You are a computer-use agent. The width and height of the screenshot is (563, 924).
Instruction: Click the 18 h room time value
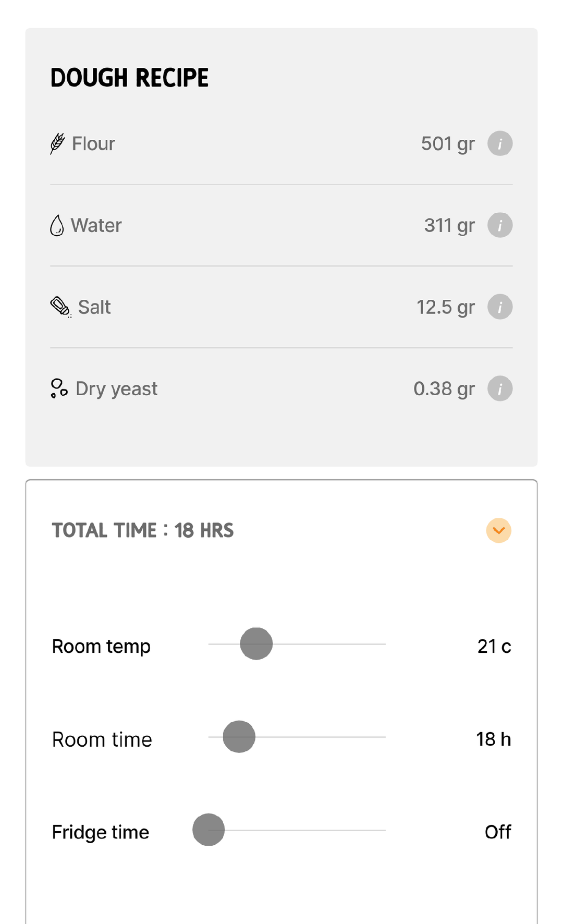pos(493,739)
